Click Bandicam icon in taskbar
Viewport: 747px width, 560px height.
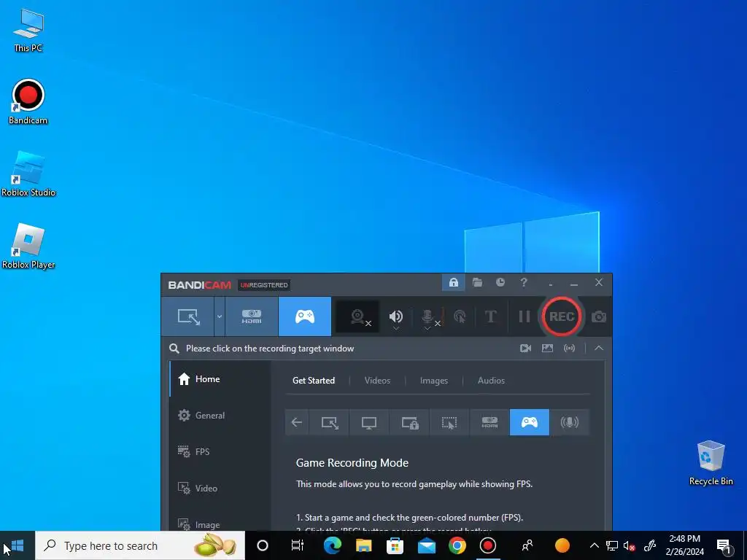point(488,545)
